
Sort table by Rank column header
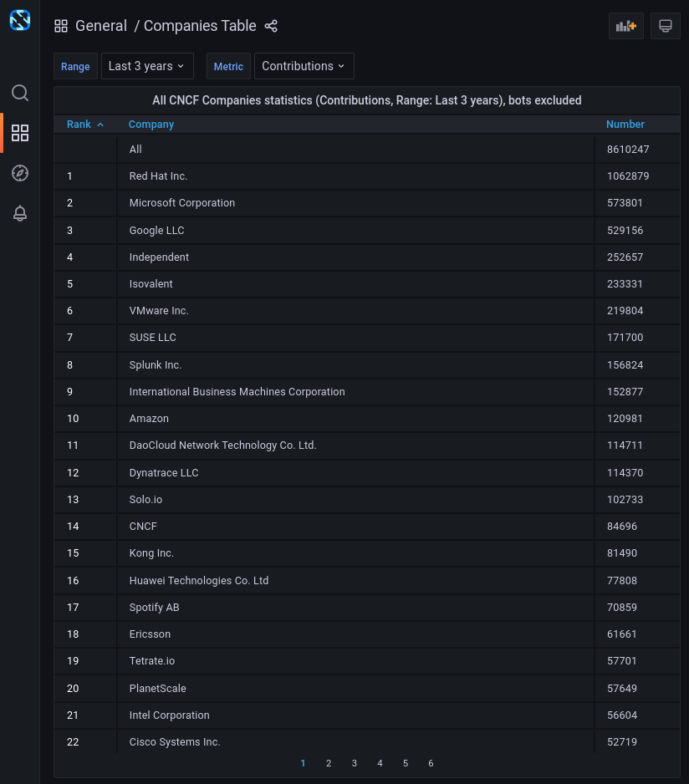coord(85,125)
